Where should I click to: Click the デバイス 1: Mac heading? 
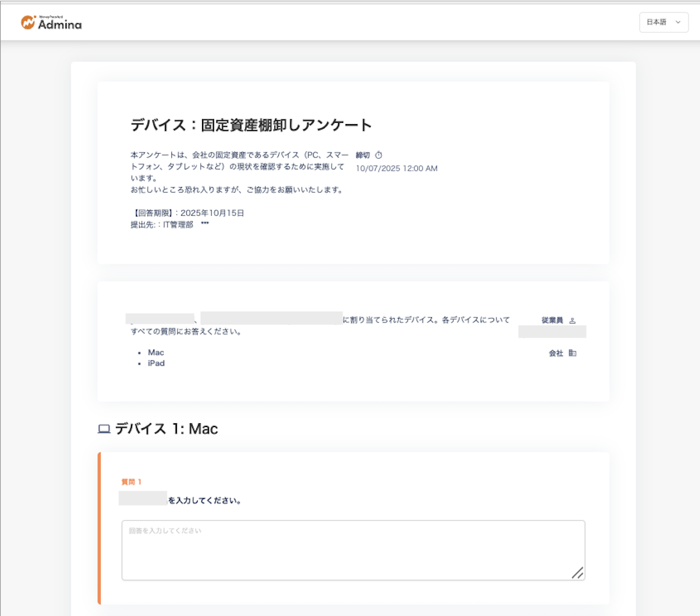point(167,429)
